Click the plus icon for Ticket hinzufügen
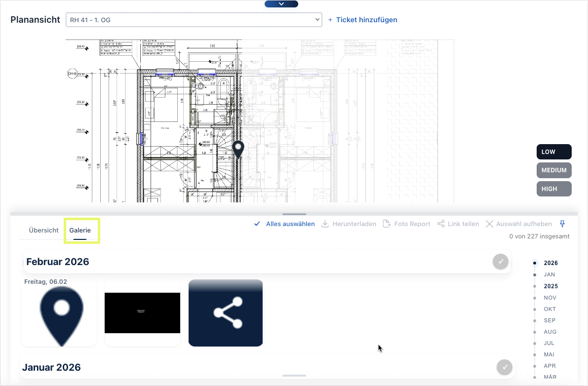Screen dimensions: 588x386 (x=330, y=20)
